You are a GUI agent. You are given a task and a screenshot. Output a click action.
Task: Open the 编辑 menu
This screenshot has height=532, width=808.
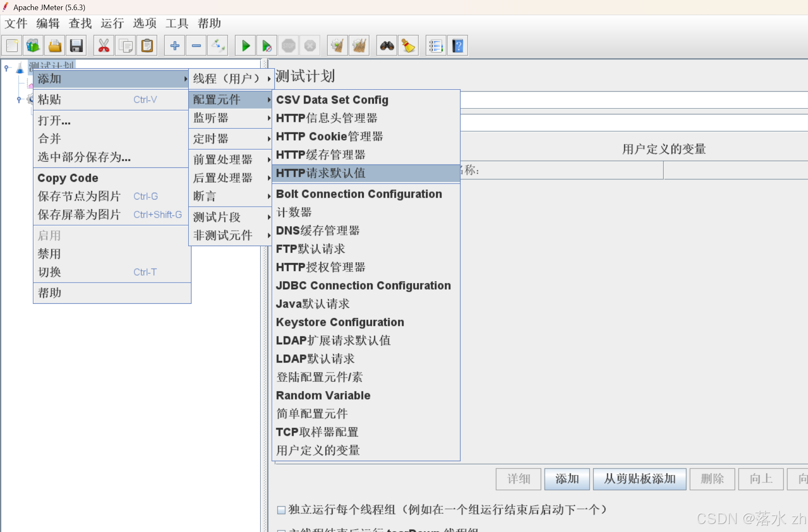48,23
